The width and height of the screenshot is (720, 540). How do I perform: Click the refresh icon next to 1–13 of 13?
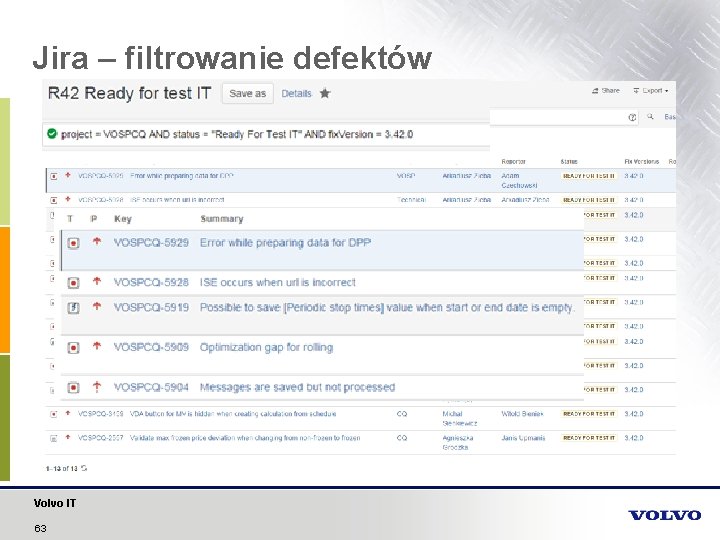coord(84,468)
